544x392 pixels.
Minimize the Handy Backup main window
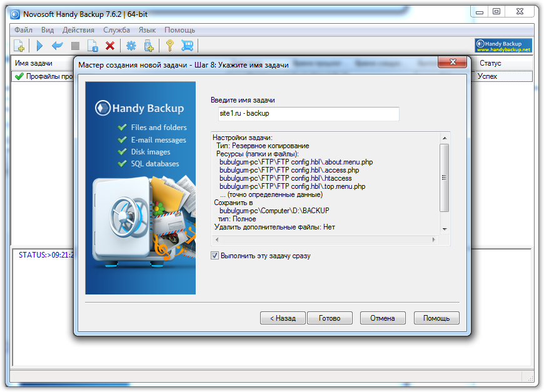[480, 12]
